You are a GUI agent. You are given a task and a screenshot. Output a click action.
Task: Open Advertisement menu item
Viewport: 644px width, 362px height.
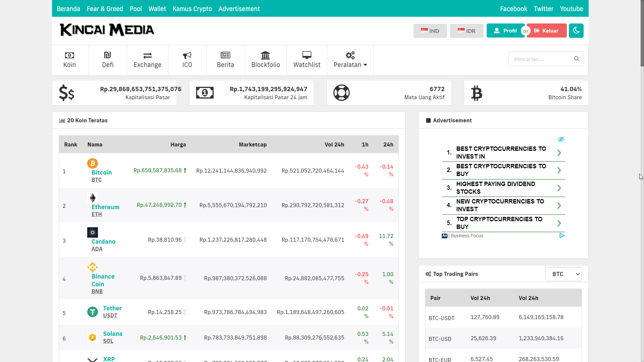[x=239, y=9]
